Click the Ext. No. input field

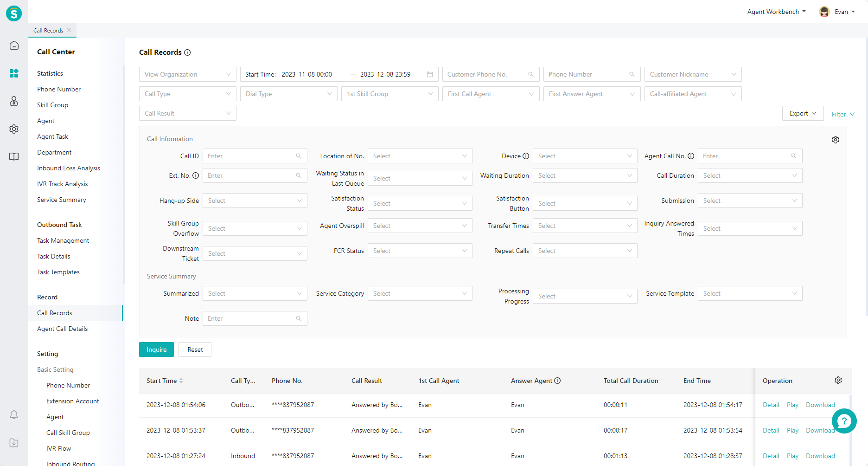tap(255, 175)
